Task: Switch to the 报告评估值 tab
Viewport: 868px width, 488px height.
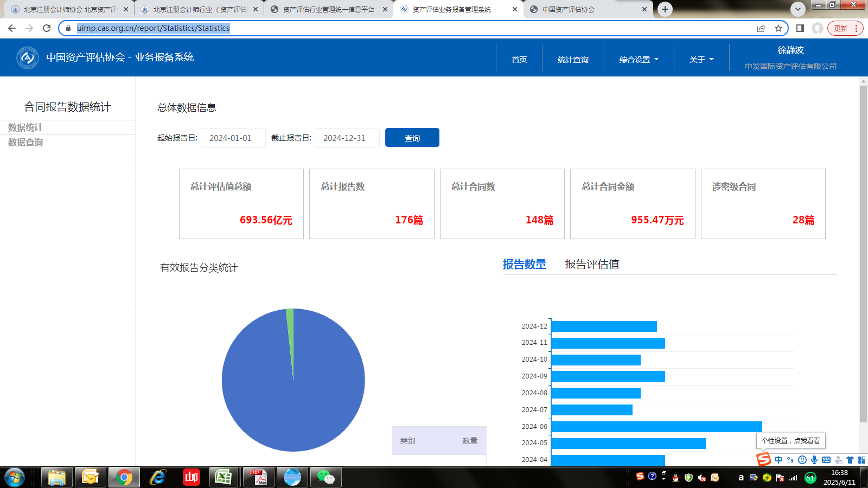Action: pos(592,264)
